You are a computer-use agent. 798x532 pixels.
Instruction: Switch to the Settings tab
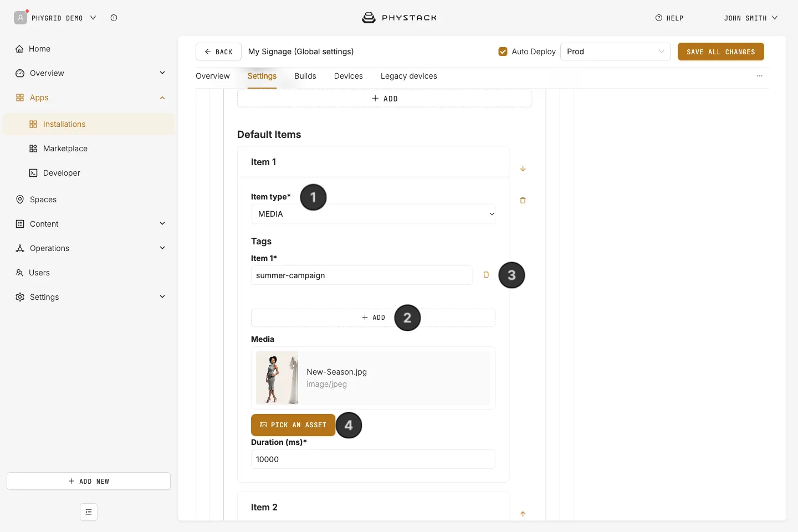pos(262,76)
